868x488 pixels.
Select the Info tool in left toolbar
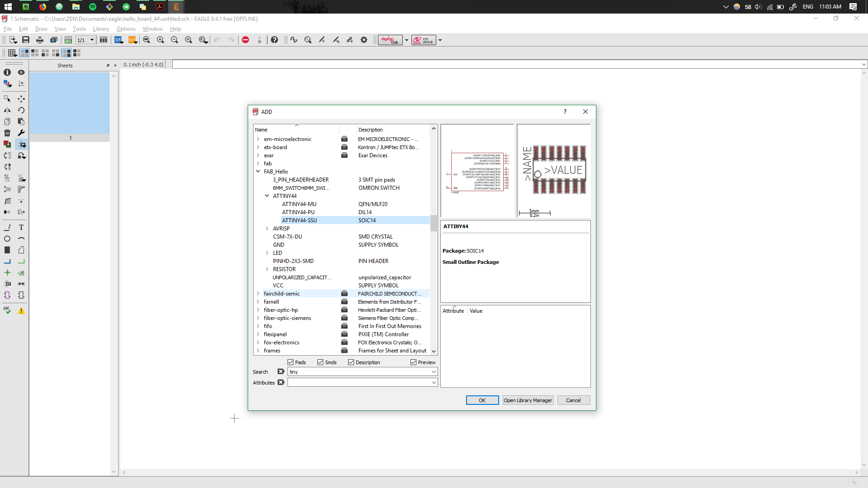[7, 72]
